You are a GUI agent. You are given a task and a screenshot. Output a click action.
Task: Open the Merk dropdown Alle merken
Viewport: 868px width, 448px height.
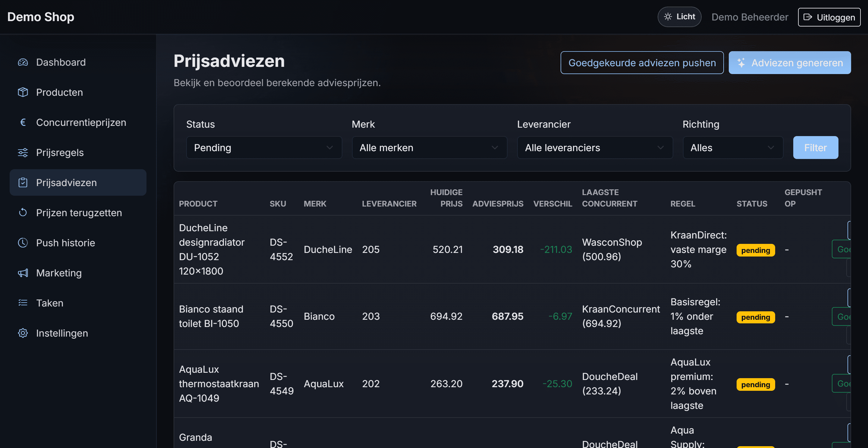(x=429, y=148)
